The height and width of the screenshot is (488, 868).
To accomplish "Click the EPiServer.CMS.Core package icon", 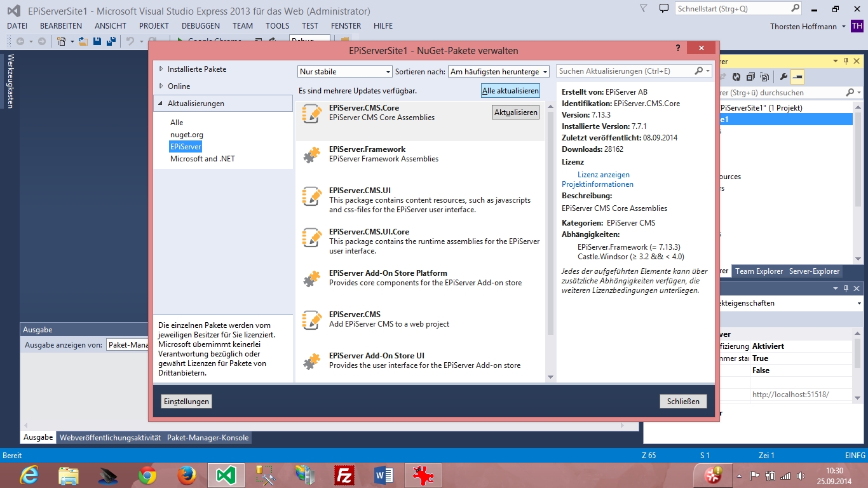I will pos(312,113).
